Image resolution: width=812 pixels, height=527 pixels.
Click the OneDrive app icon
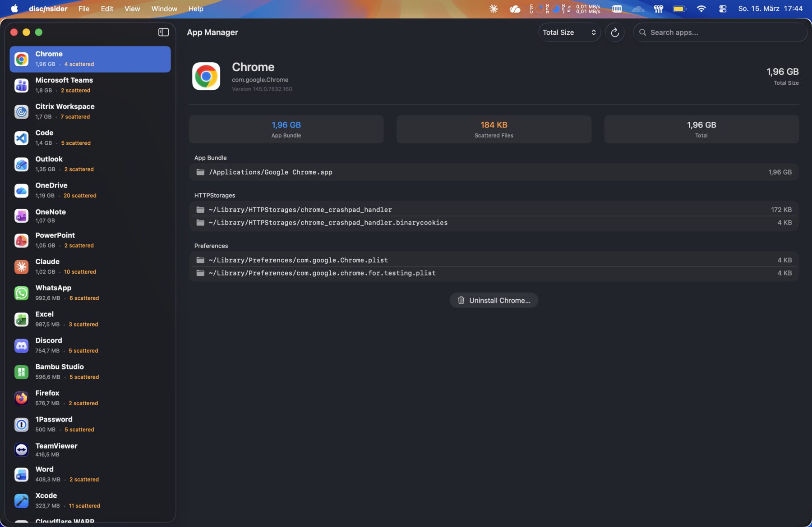[21, 190]
